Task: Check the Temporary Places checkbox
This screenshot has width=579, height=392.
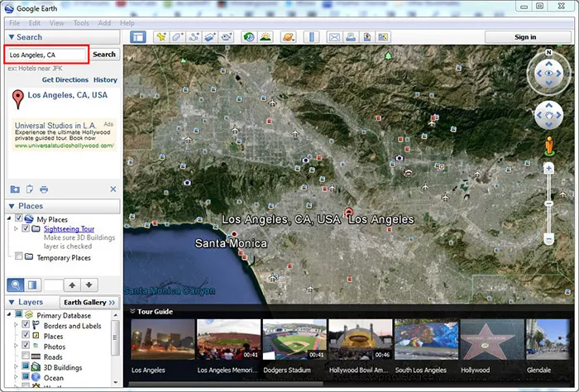Action: [x=18, y=256]
